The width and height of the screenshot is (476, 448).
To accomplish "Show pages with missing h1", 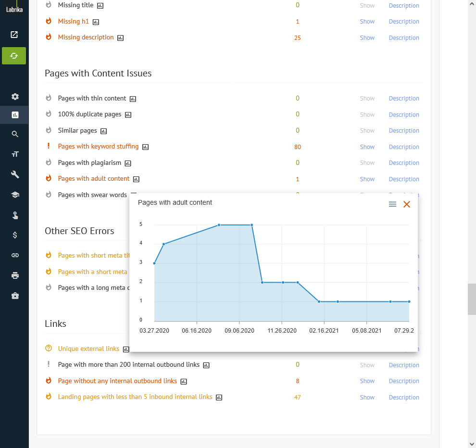I will (x=367, y=21).
